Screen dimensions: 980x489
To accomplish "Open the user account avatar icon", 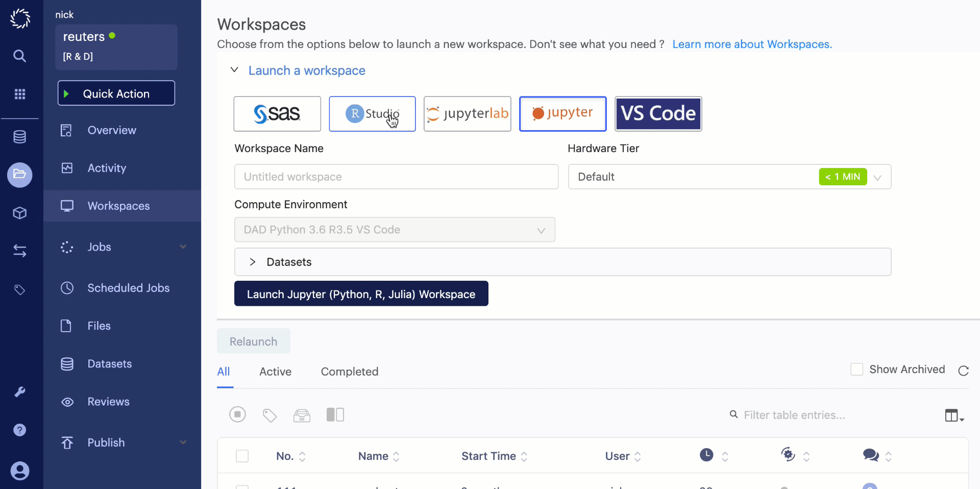I will tap(20, 471).
